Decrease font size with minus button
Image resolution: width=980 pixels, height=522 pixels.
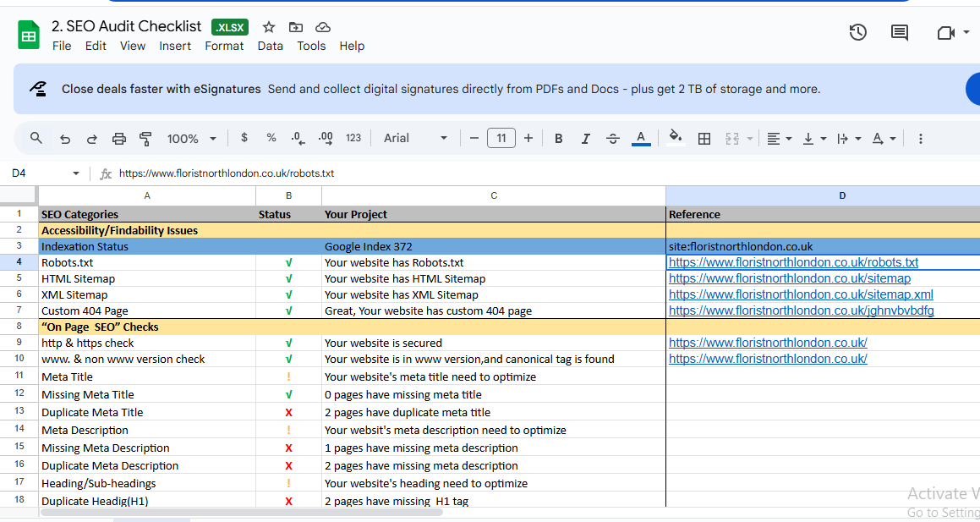pyautogui.click(x=474, y=138)
